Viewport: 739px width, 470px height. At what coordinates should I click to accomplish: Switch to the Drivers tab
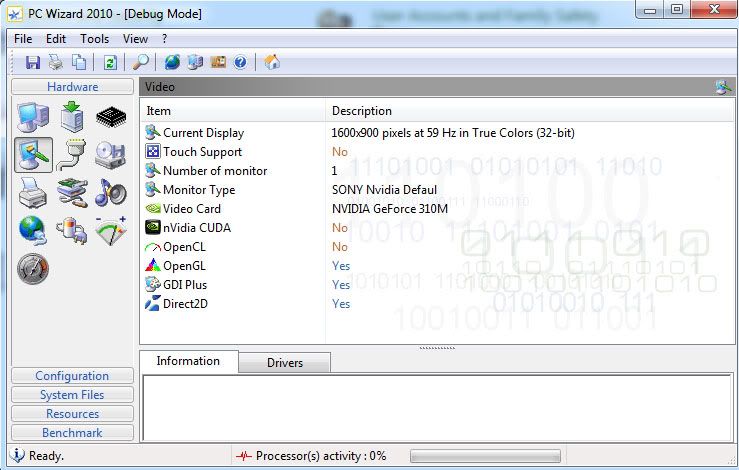click(285, 363)
